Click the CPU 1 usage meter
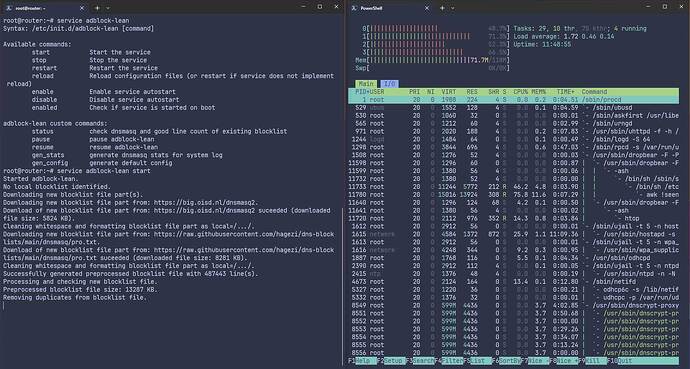 436,37
